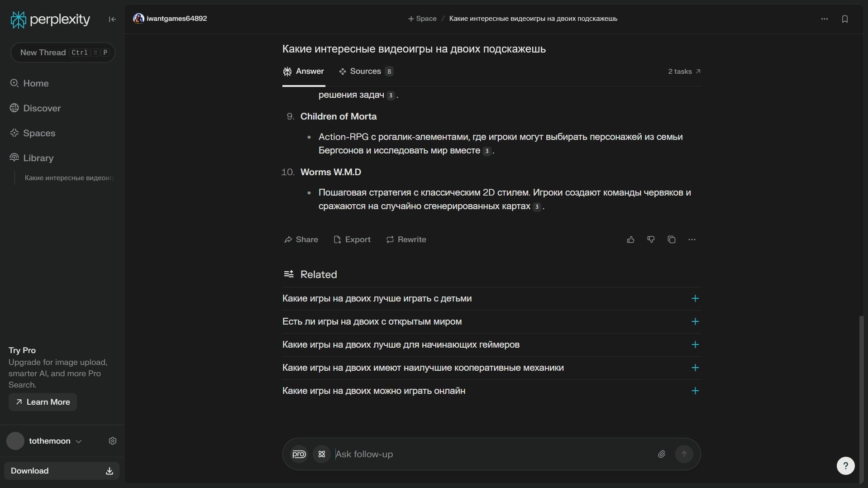Collapse the sidebar with arrow icon
The height and width of the screenshot is (488, 868).
coord(112,19)
